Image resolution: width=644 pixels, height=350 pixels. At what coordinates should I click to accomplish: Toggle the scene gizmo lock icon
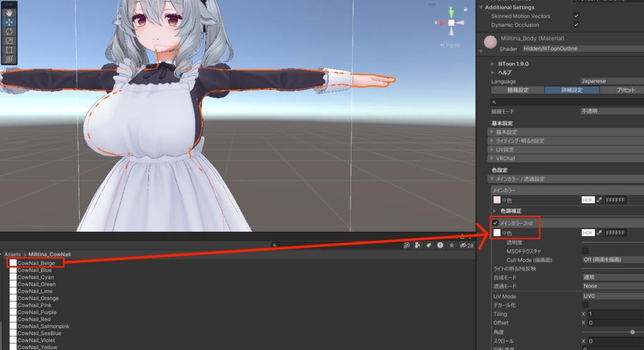(x=465, y=9)
